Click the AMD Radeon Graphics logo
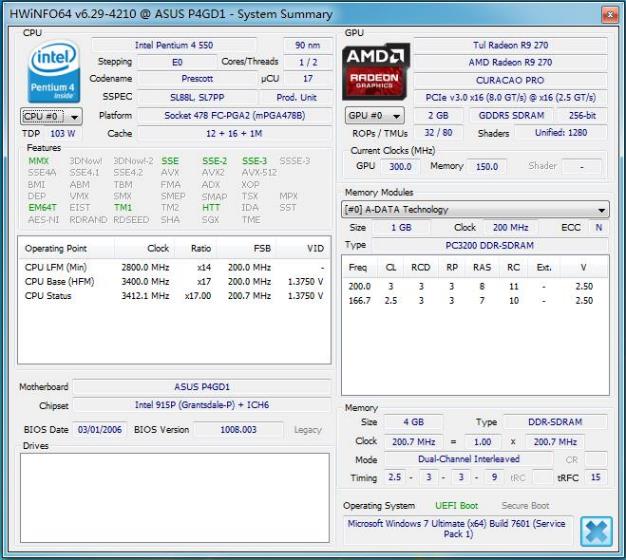The image size is (626, 560). [376, 70]
